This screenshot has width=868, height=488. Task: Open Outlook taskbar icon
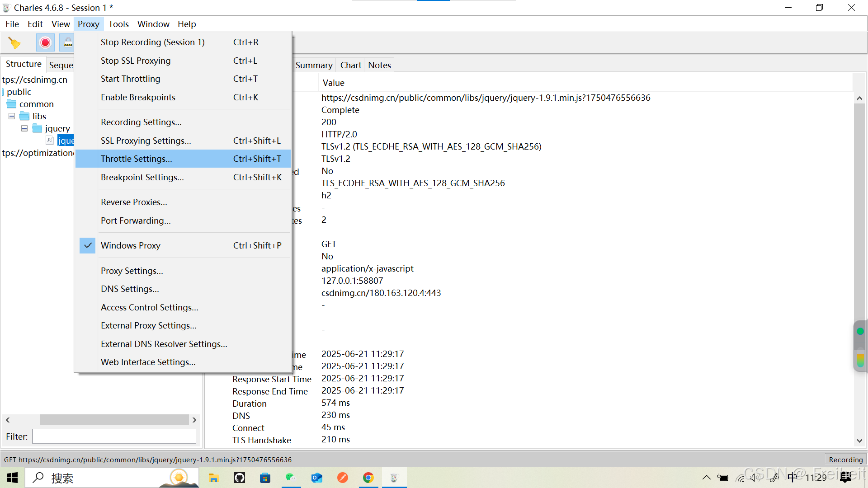[317, 478]
